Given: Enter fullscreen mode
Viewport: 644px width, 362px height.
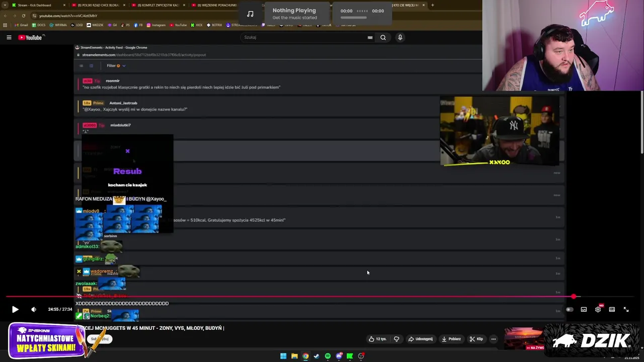Looking at the screenshot, I should coord(626,310).
